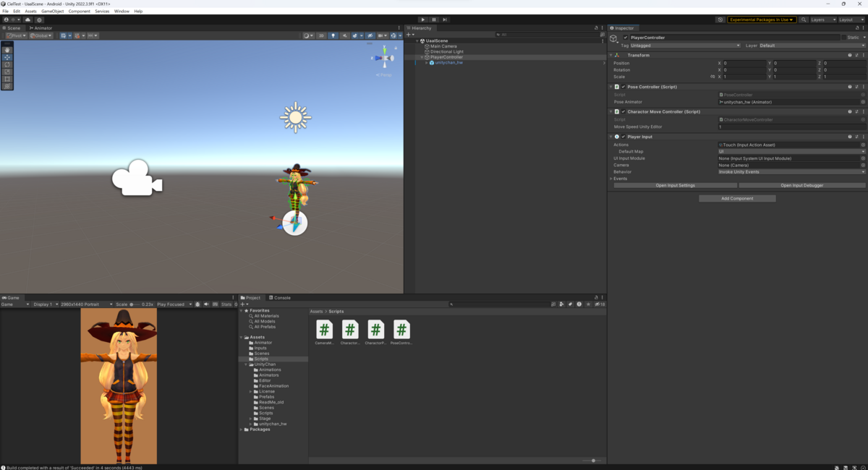Click the Position X input field

click(744, 64)
